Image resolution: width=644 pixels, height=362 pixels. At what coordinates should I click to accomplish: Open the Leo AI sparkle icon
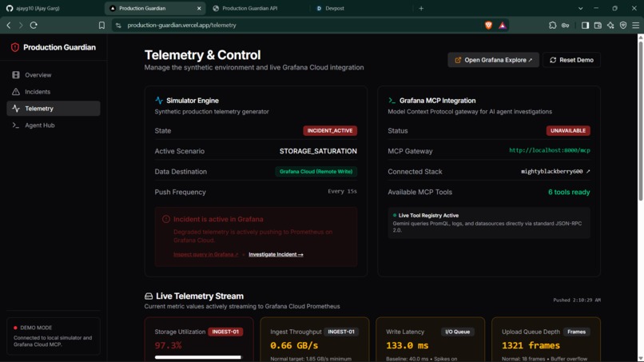click(x=610, y=26)
